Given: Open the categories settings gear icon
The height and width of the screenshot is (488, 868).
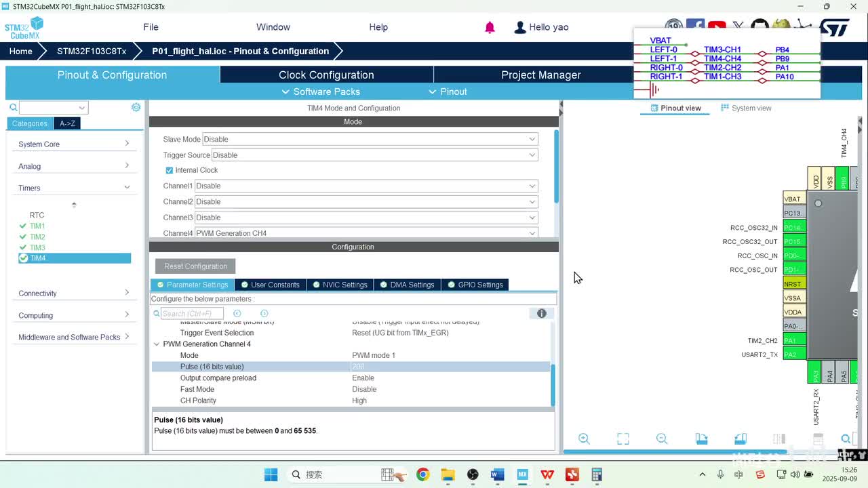Looking at the screenshot, I should pyautogui.click(x=136, y=107).
